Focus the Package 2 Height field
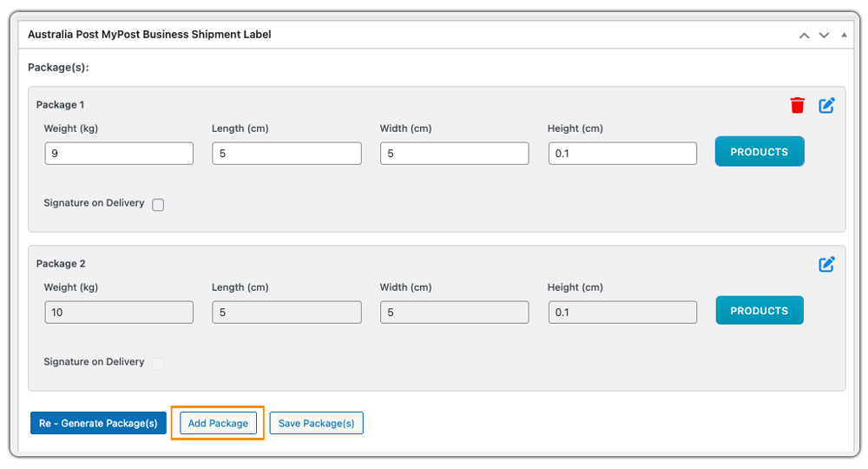Image resolution: width=868 pixels, height=469 pixels. (622, 313)
